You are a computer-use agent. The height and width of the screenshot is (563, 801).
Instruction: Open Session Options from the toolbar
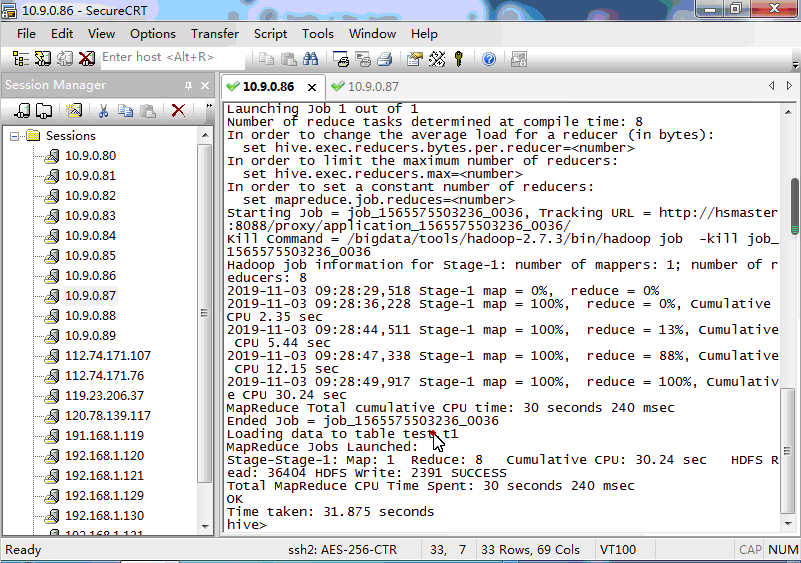[413, 58]
